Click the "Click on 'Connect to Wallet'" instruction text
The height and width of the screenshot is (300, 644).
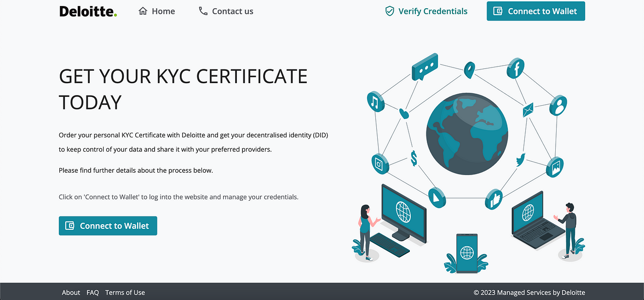178,197
